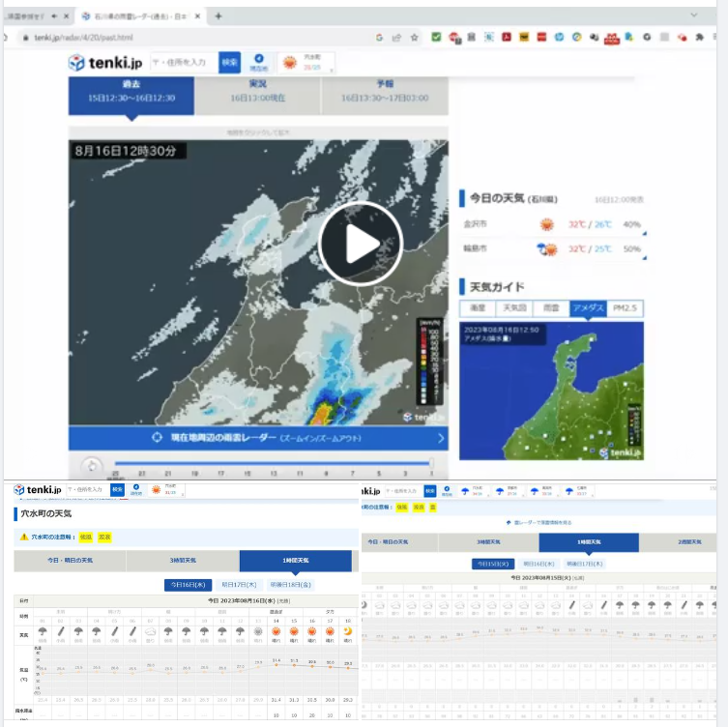Play the rain radar animation
The height and width of the screenshot is (727, 728).
pos(360,244)
